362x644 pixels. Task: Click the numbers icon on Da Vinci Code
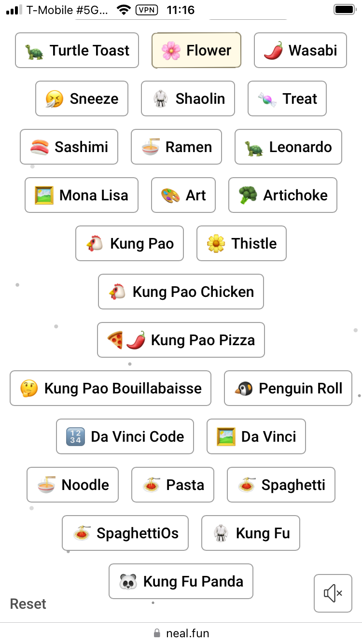[x=75, y=436]
